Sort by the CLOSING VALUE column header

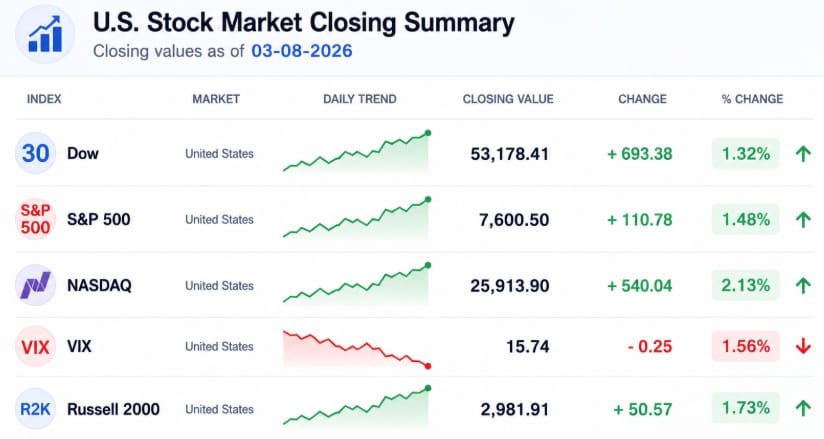click(508, 99)
